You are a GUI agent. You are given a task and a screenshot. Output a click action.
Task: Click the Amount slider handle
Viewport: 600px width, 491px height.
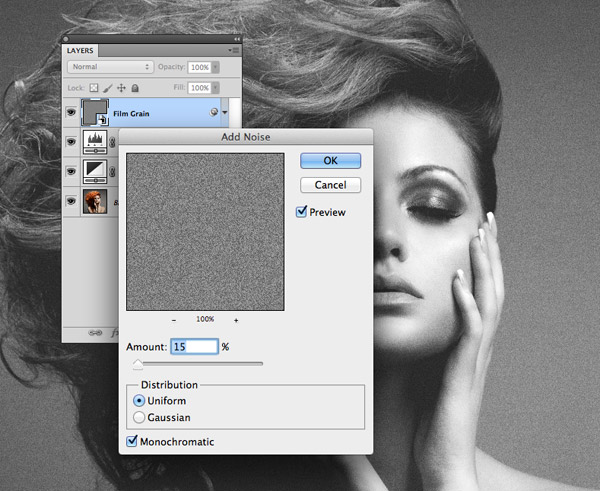click(x=138, y=364)
